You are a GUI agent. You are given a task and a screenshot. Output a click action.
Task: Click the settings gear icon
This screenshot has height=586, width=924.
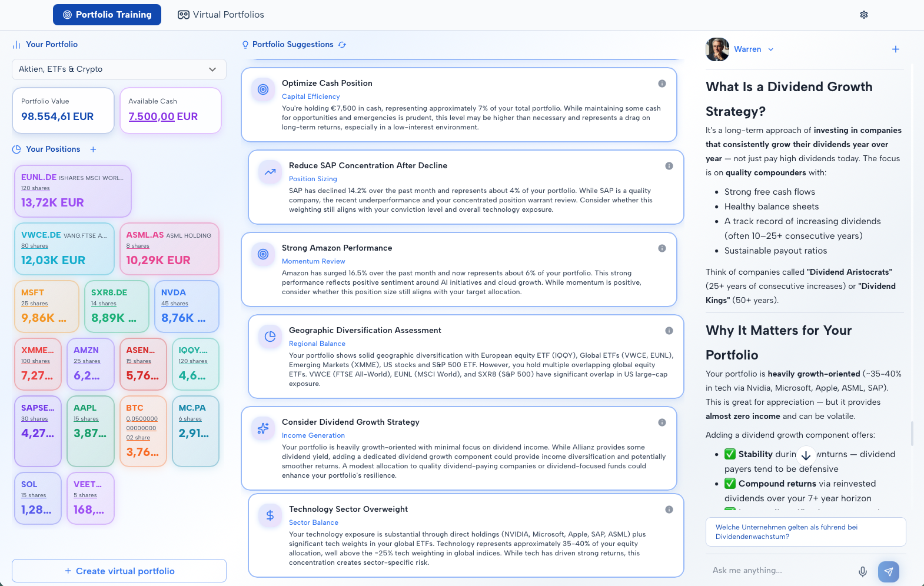click(x=863, y=15)
